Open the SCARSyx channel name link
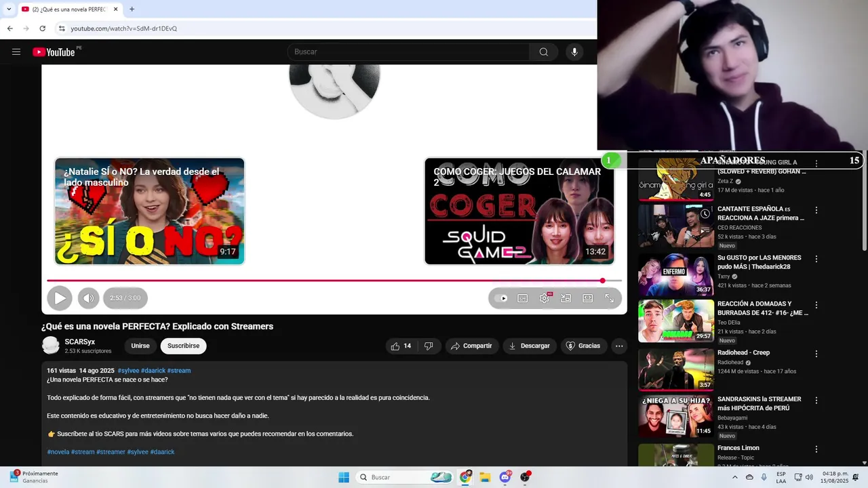868x488 pixels. coord(80,342)
